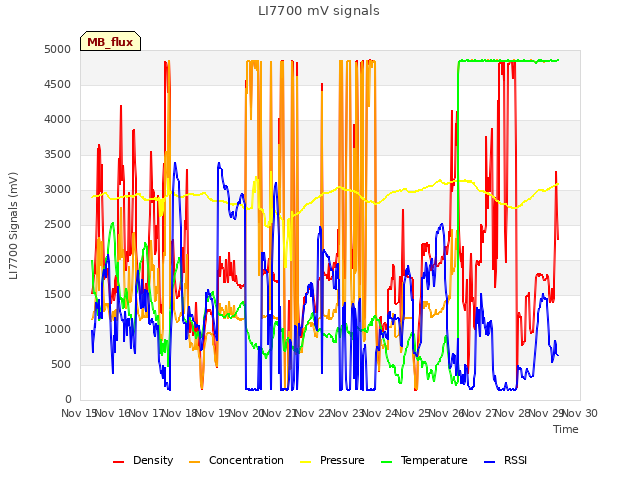This screenshot has width=640, height=480.
Task: Click the Nov 15 x-axis tick label
Action: click(x=79, y=413)
